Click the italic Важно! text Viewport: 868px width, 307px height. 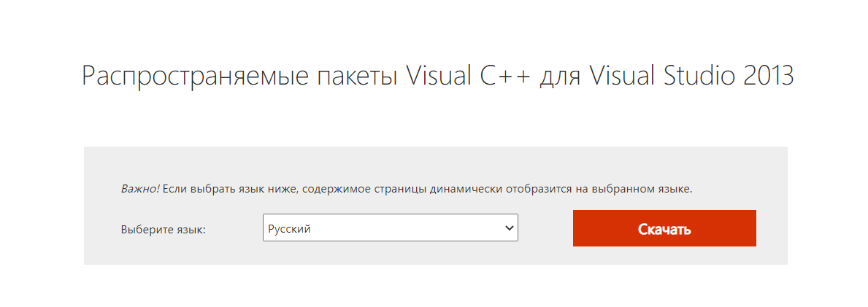(x=140, y=189)
